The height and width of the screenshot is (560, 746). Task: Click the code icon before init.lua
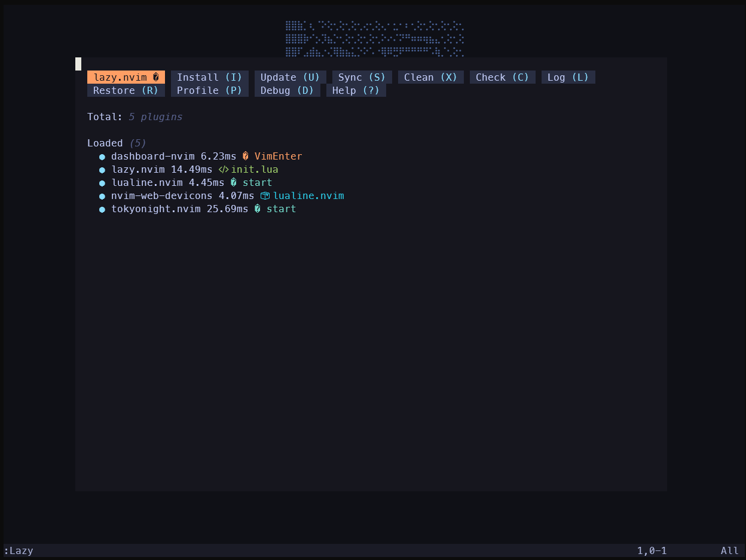tap(224, 170)
